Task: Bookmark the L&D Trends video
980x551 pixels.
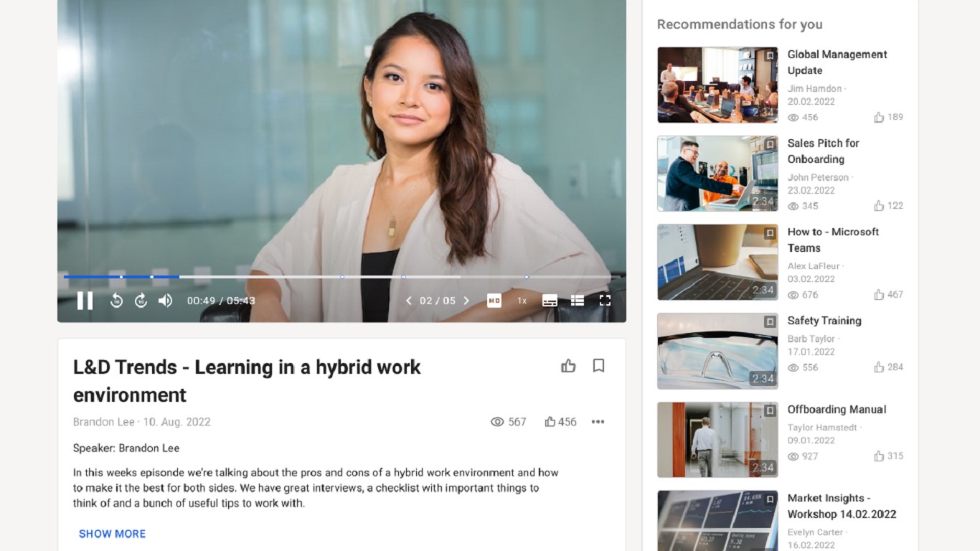Action: (598, 366)
